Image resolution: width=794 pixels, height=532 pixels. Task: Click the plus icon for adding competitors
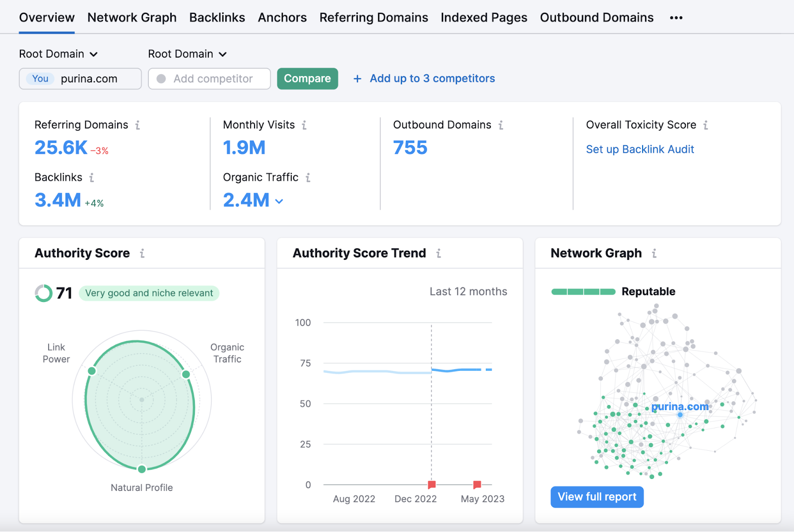pyautogui.click(x=357, y=79)
